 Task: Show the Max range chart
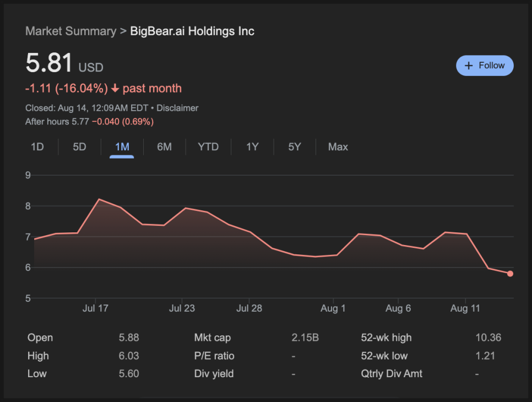click(x=338, y=147)
